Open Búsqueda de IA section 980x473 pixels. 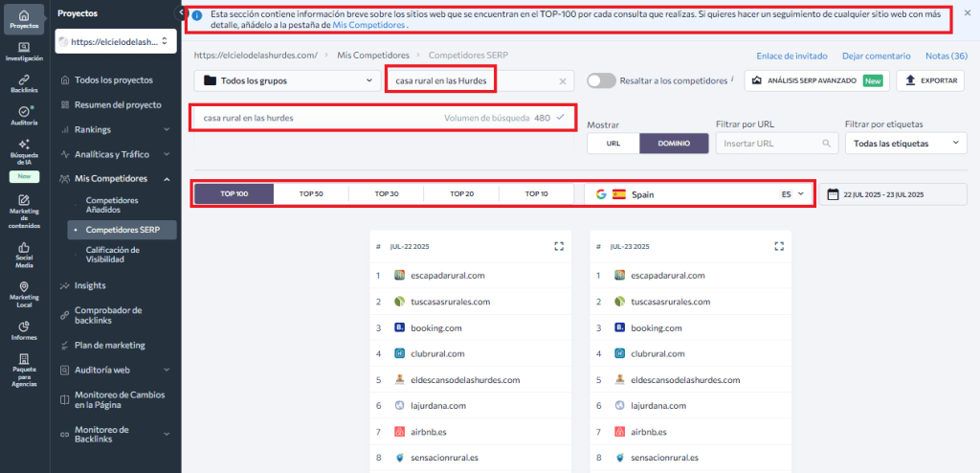click(x=24, y=152)
